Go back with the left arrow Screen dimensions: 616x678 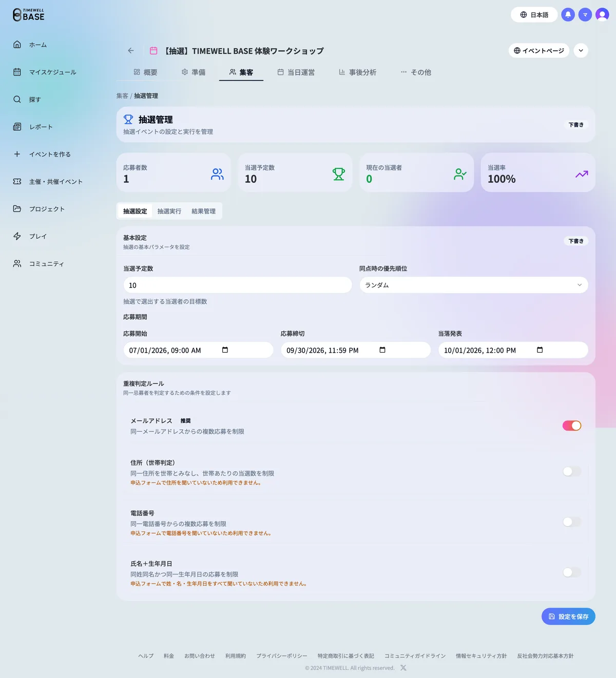(x=131, y=51)
